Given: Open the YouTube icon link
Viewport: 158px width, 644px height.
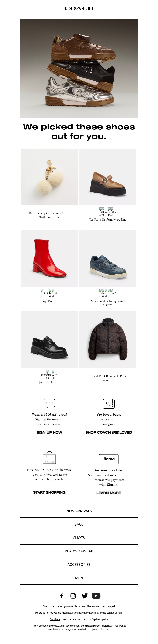Looking at the screenshot, I should (x=96, y=596).
